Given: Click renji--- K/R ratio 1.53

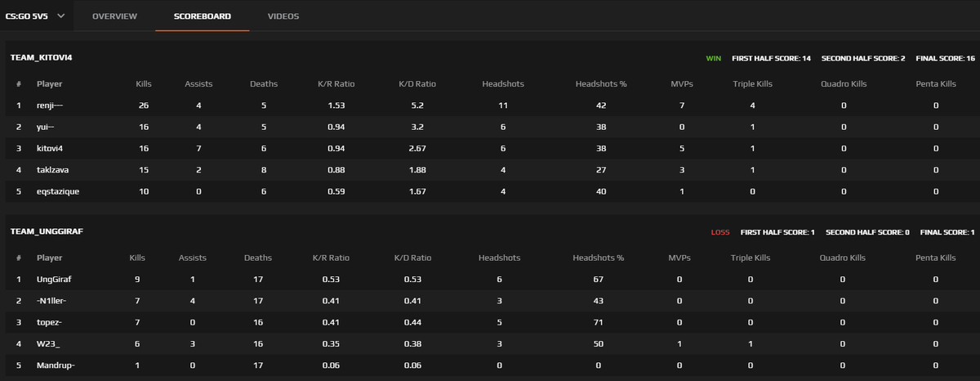Looking at the screenshot, I should [x=336, y=105].
